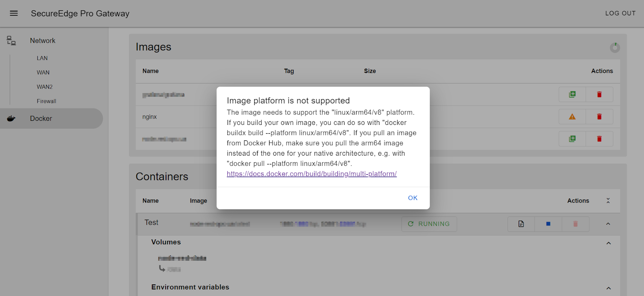Click the Docker whale icon in sidebar
Viewport: 644px width, 296px height.
tap(11, 119)
